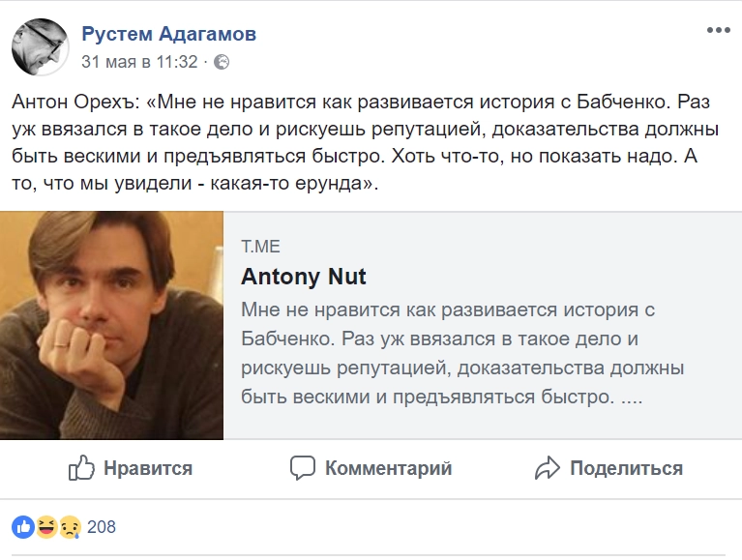Open the post timestamp 31 мая в 11:32
Image resolution: width=742 pixels, height=560 pixels.
tap(139, 62)
